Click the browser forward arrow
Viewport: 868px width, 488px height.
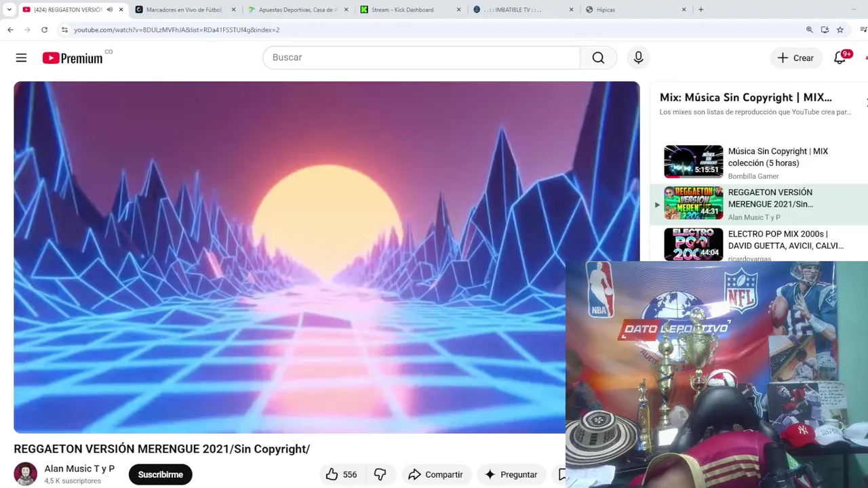27,30
